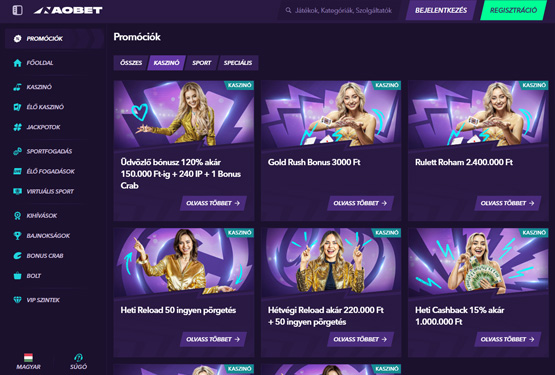Open the Bolt shop basket icon
The height and width of the screenshot is (375, 555).
click(x=17, y=276)
